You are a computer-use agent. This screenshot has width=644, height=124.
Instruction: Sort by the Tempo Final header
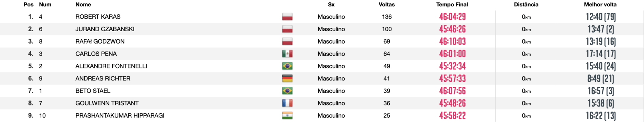point(452,5)
